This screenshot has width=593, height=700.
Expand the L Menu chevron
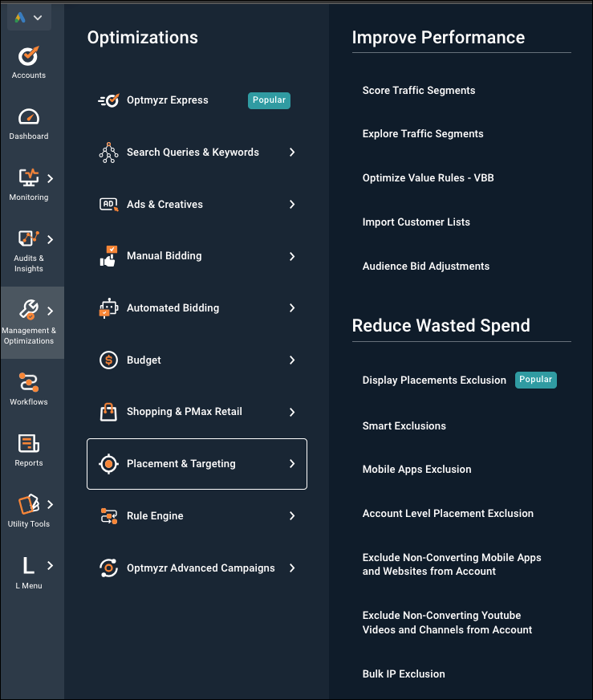(x=51, y=566)
